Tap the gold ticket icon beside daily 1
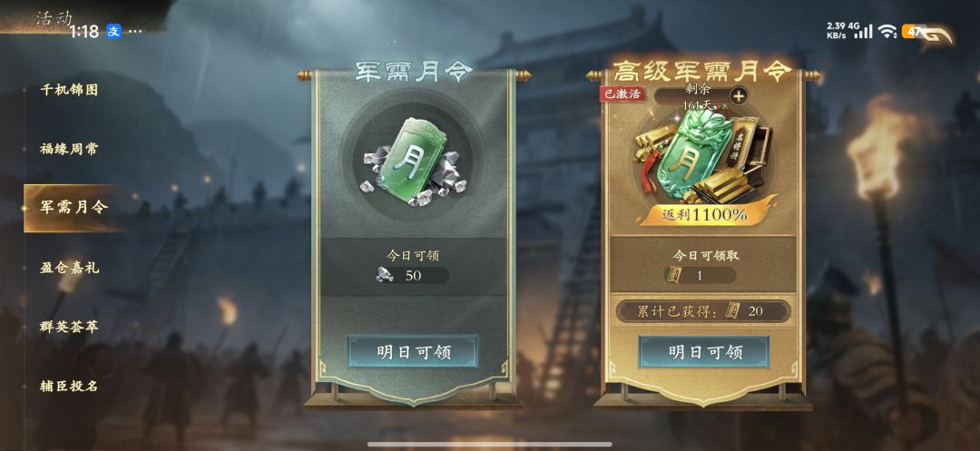 (673, 275)
